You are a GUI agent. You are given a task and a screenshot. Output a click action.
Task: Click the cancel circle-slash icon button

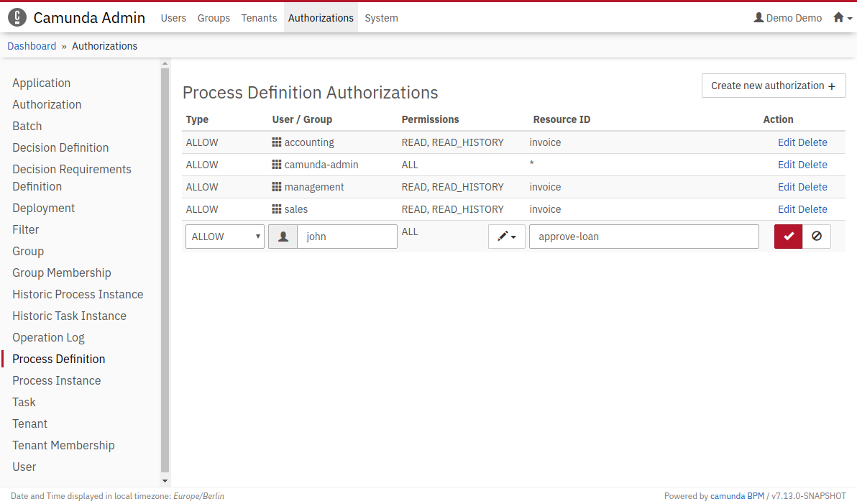817,237
